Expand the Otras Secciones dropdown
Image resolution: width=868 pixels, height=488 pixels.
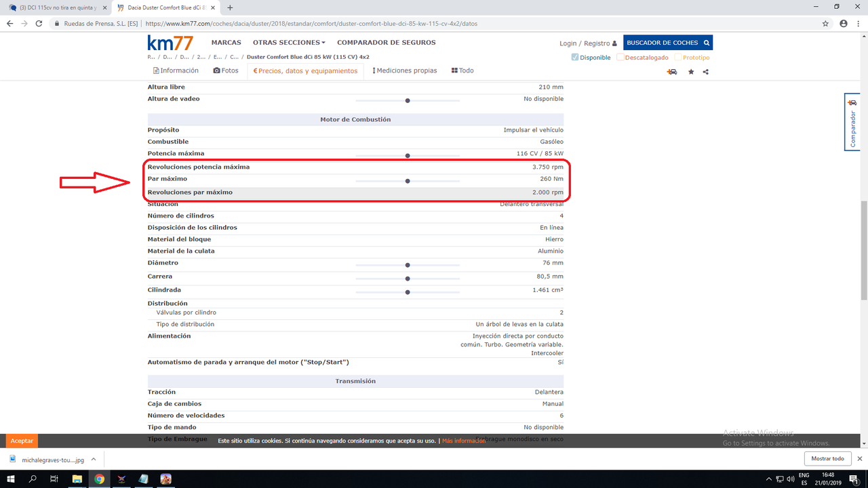289,43
